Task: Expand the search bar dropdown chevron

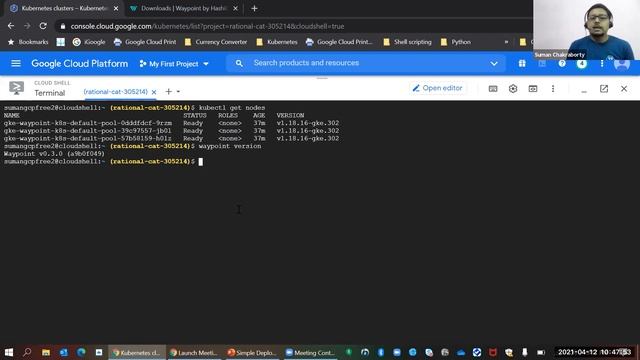Action: point(494,64)
